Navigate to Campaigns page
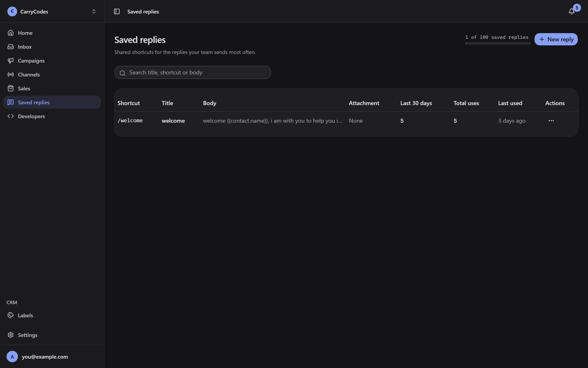Image resolution: width=588 pixels, height=368 pixels. coord(52,61)
